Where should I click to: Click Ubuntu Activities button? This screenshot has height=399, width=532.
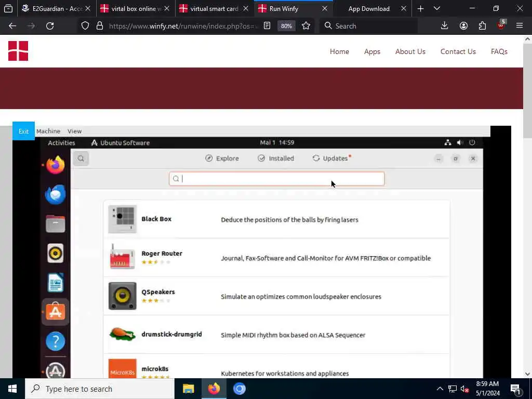click(61, 143)
